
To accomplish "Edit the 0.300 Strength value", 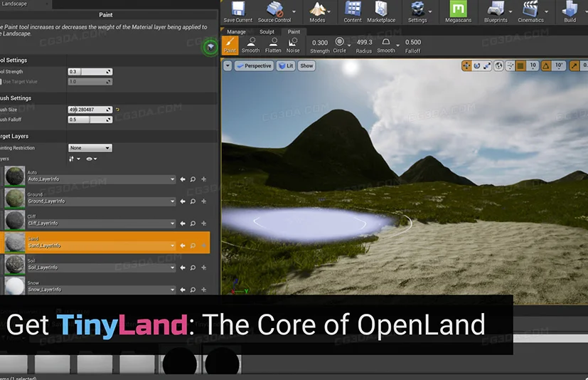I will (x=320, y=43).
